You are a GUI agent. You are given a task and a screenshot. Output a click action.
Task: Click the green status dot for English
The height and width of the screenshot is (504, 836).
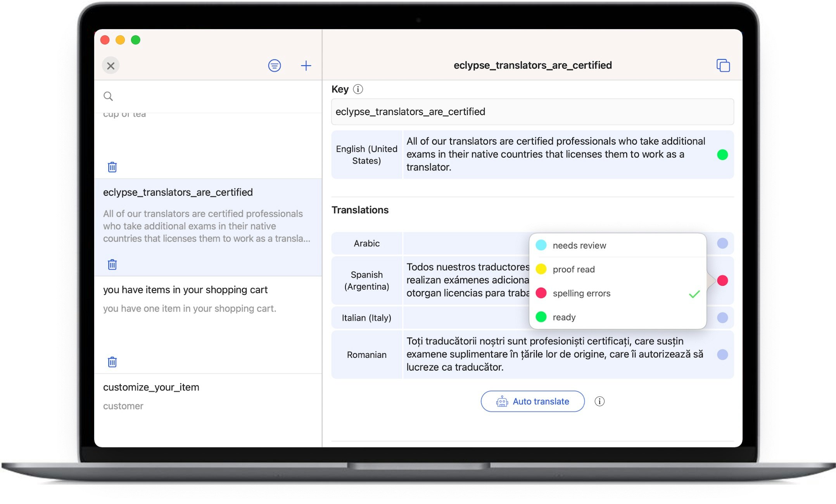point(722,155)
